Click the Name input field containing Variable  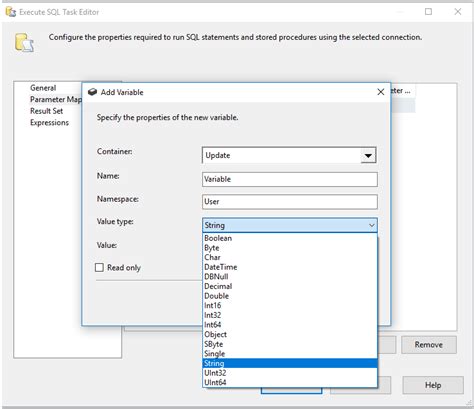pyautogui.click(x=290, y=179)
